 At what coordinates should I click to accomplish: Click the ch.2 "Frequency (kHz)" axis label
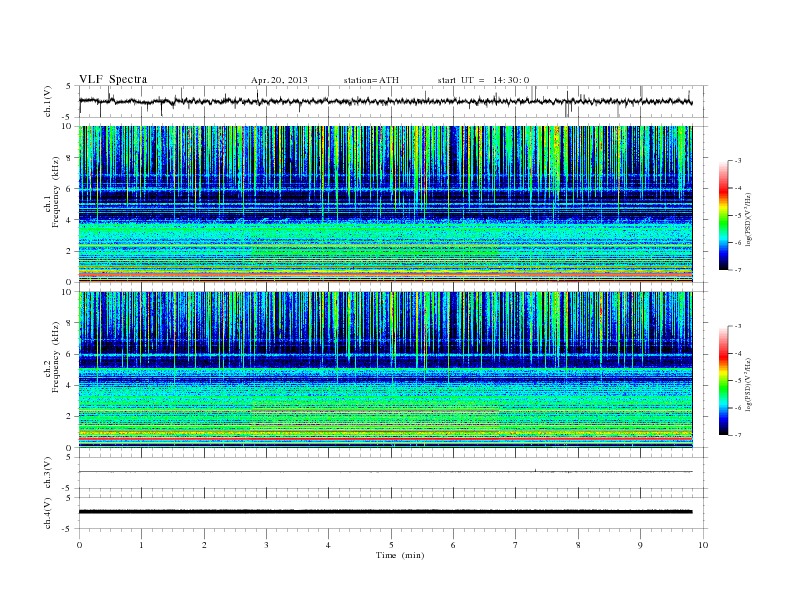[56, 357]
